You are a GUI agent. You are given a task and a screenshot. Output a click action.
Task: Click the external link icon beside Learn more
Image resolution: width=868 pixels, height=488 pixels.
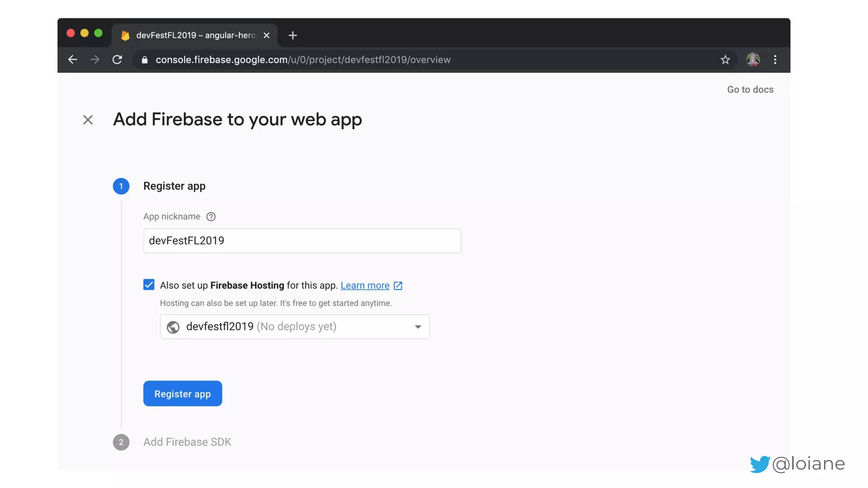[398, 286]
